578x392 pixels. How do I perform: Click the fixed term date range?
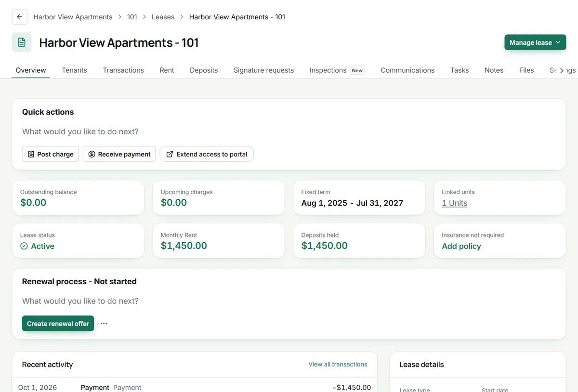[x=352, y=203]
